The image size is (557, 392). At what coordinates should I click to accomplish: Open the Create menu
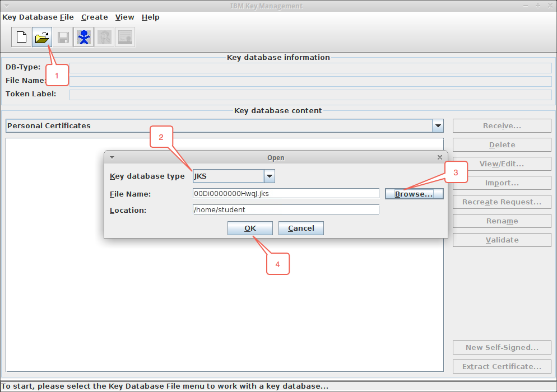95,17
